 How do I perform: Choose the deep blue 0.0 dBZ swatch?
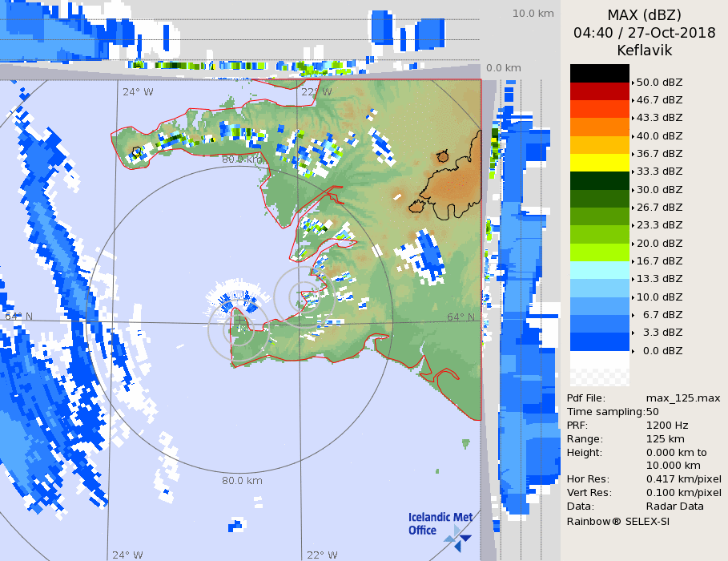point(599,342)
